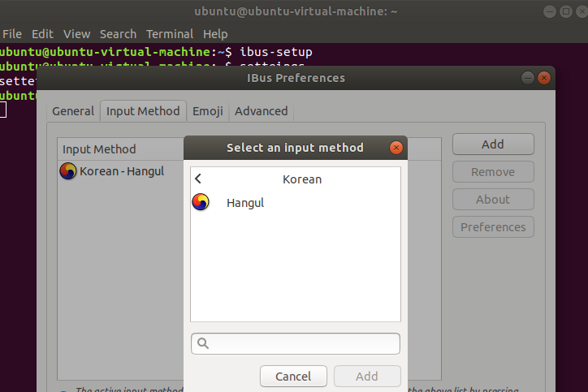Viewport: 588px width, 392px height.
Task: Open the Emoji tab
Action: [208, 111]
